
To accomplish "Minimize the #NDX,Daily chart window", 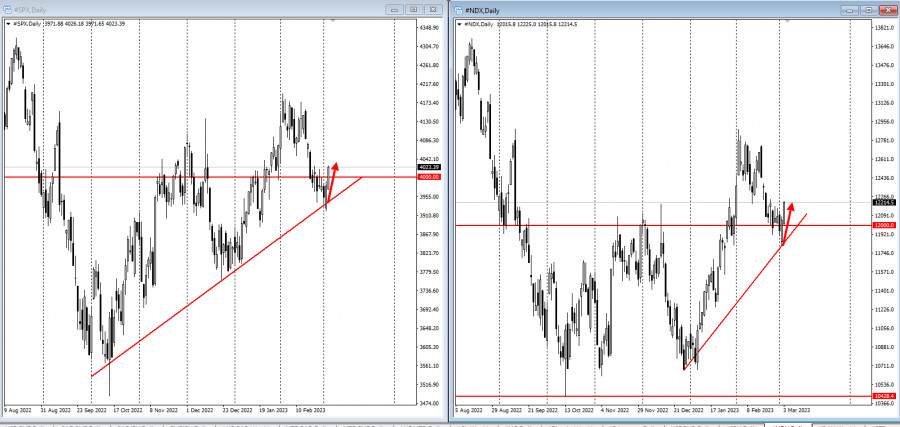I will click(848, 10).
